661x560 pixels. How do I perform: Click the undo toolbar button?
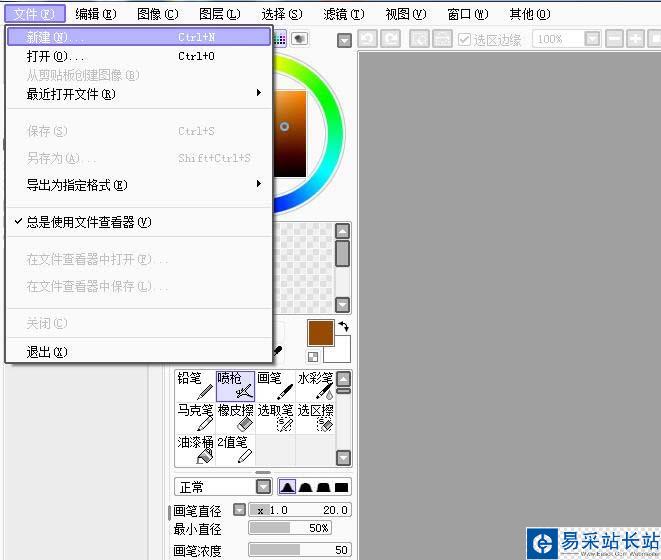tap(368, 39)
